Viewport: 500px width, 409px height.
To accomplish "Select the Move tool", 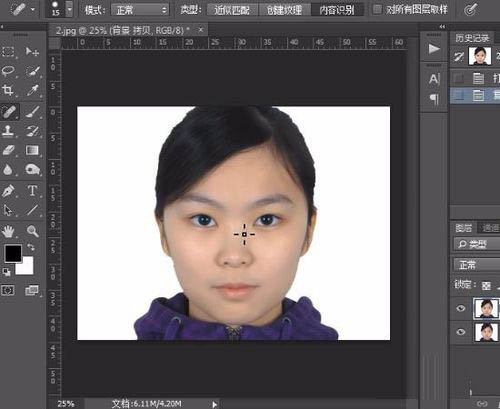I will point(32,52).
